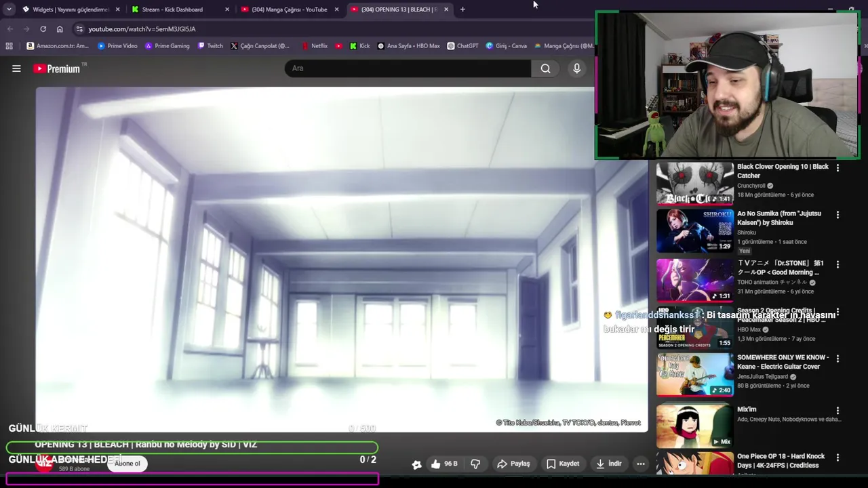Open options menu for Black Clover video
This screenshot has height=488, width=868.
(x=837, y=168)
